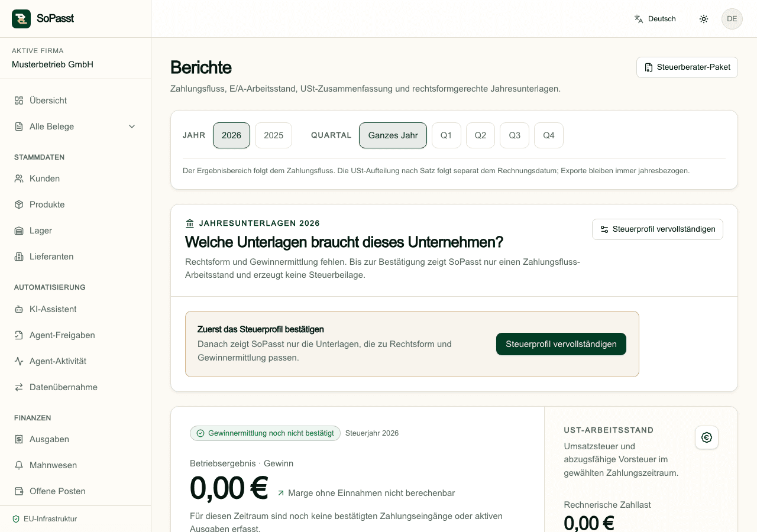Click the SoPasst logo icon

(21, 19)
